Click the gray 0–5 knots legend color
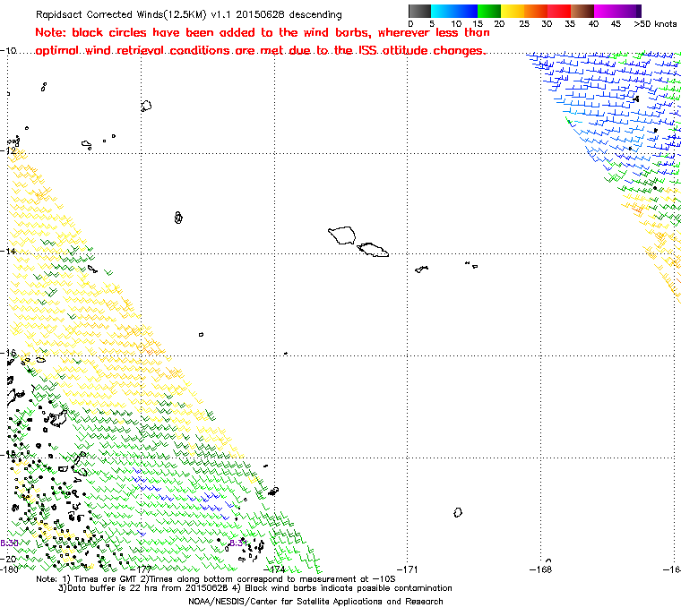 coord(419,11)
